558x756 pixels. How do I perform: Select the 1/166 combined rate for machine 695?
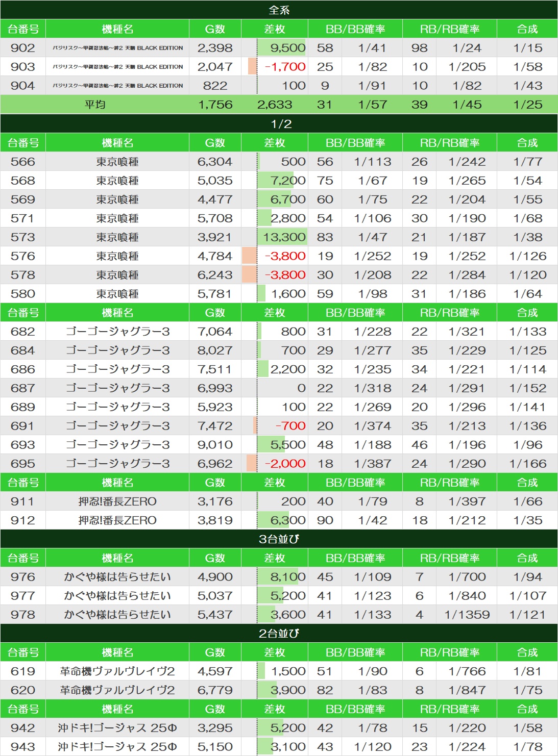(528, 464)
